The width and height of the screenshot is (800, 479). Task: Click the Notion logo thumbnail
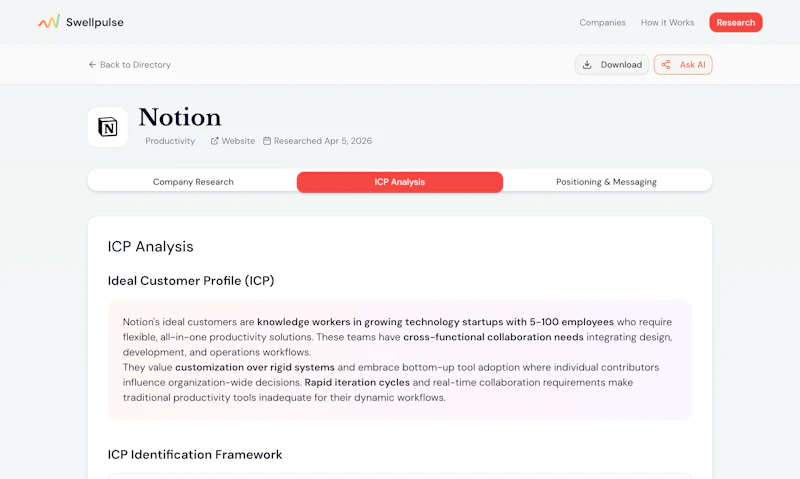click(108, 127)
